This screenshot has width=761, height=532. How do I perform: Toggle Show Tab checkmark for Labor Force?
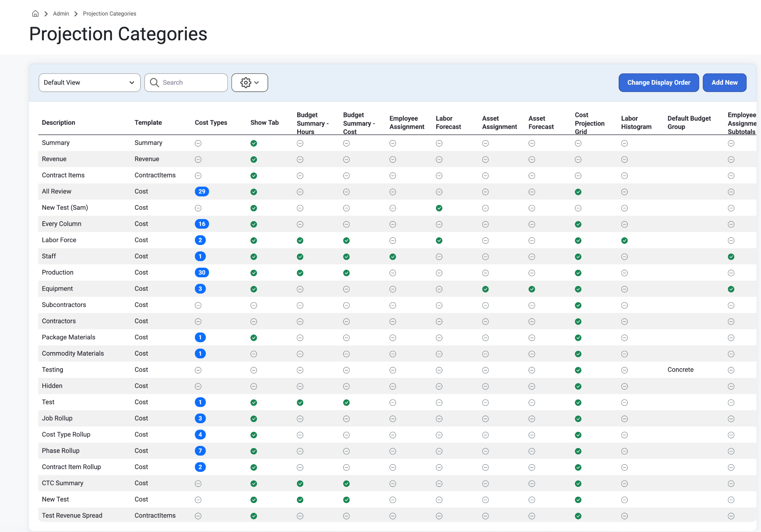point(254,240)
